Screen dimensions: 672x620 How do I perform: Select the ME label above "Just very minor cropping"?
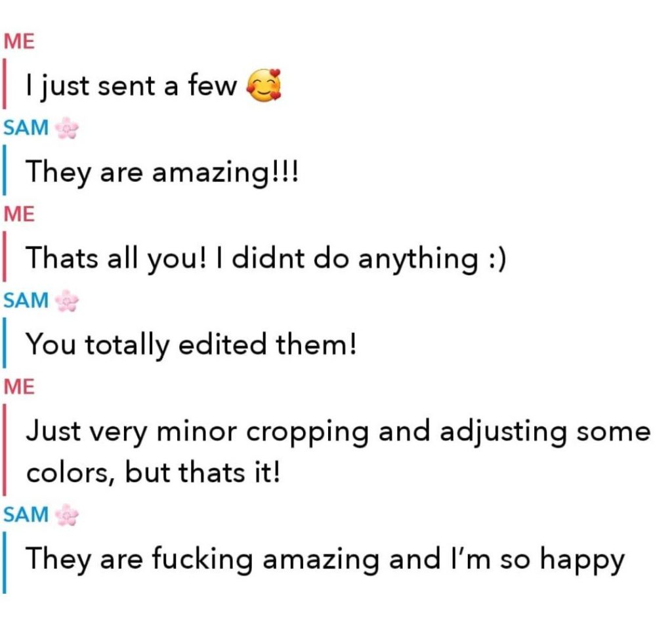pyautogui.click(x=18, y=386)
